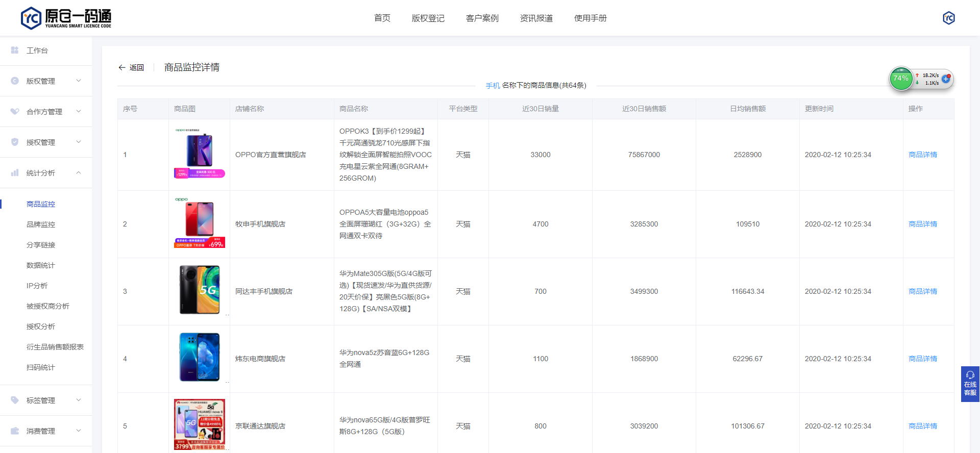Click the back arrow icon beside 返回
980x453 pixels.
click(x=121, y=67)
